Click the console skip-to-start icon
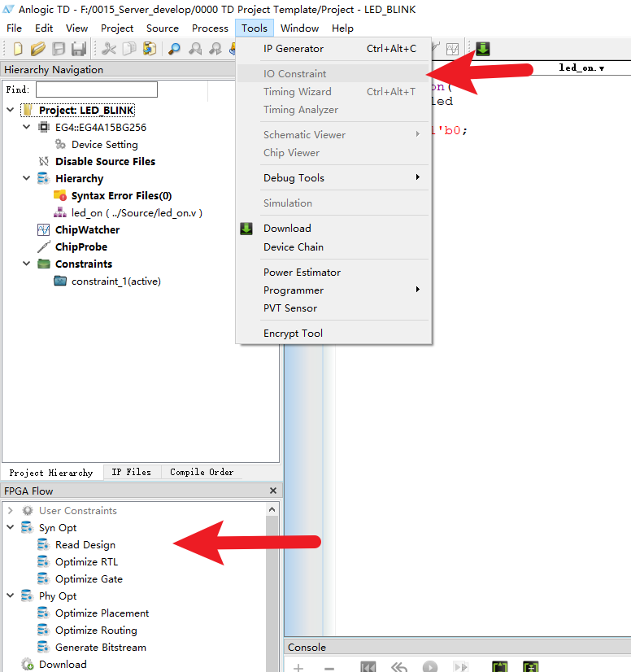This screenshot has width=631, height=672. coord(368,667)
